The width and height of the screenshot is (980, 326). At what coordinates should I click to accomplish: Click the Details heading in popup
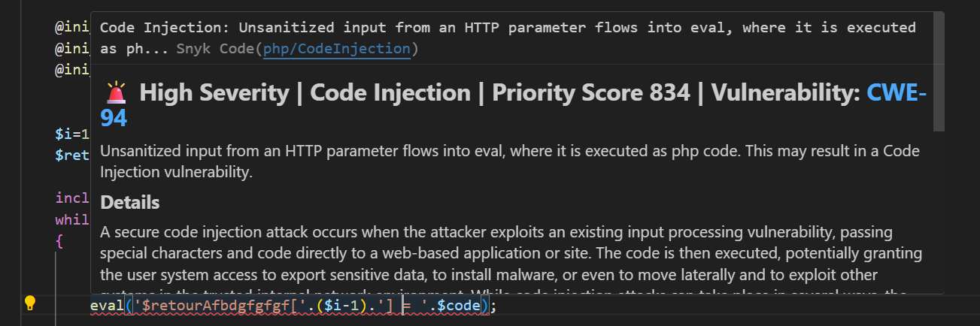(129, 203)
